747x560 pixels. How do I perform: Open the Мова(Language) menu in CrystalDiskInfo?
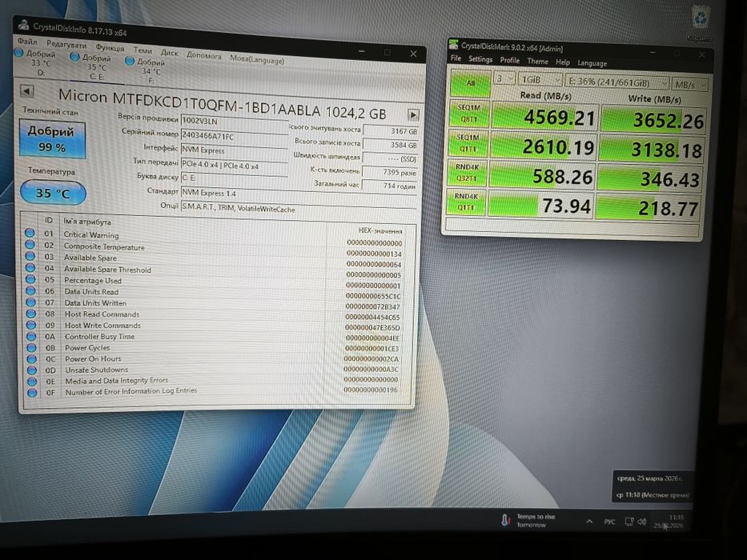tap(257, 59)
